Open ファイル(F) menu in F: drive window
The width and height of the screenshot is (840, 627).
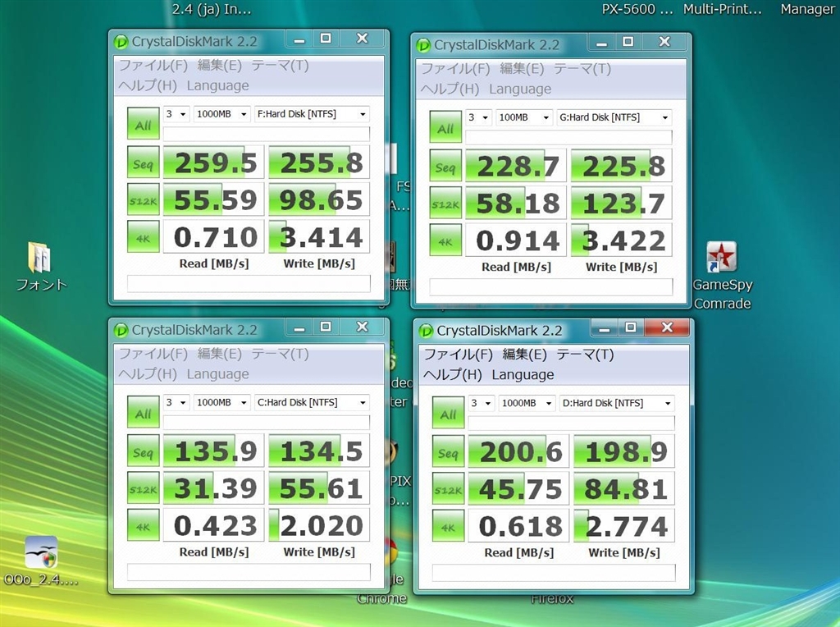click(153, 66)
